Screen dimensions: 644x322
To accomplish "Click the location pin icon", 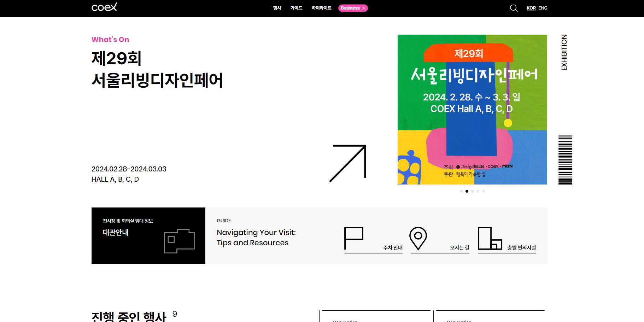I will [x=418, y=239].
